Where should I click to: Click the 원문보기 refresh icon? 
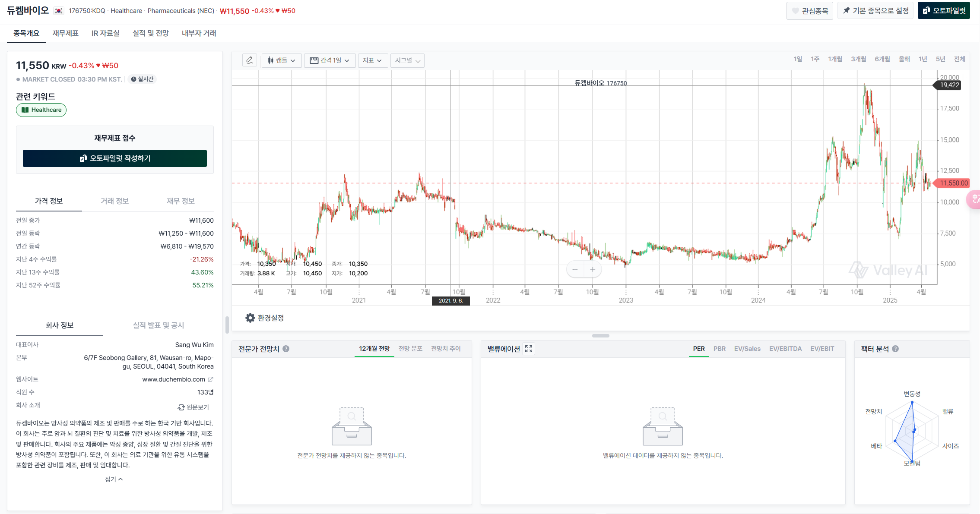pos(181,407)
